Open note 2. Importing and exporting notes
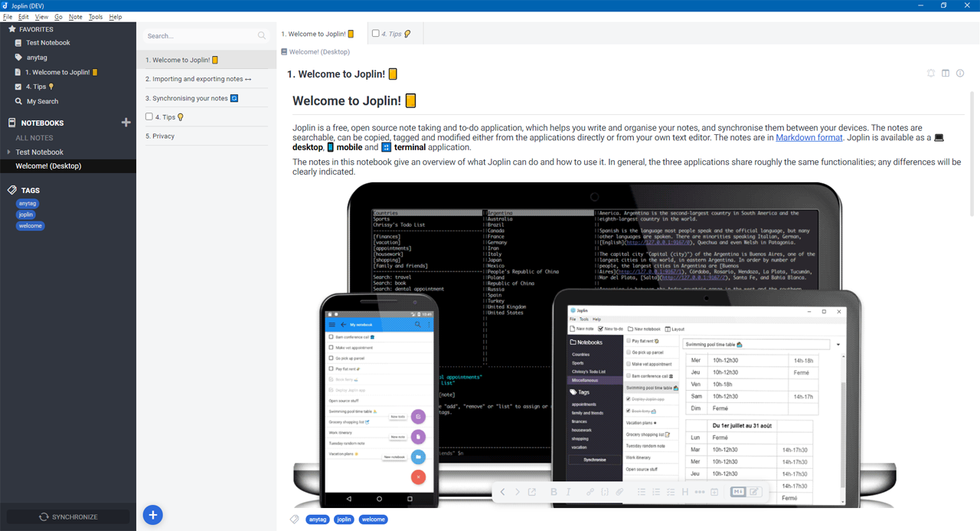980x531 pixels. [x=207, y=79]
